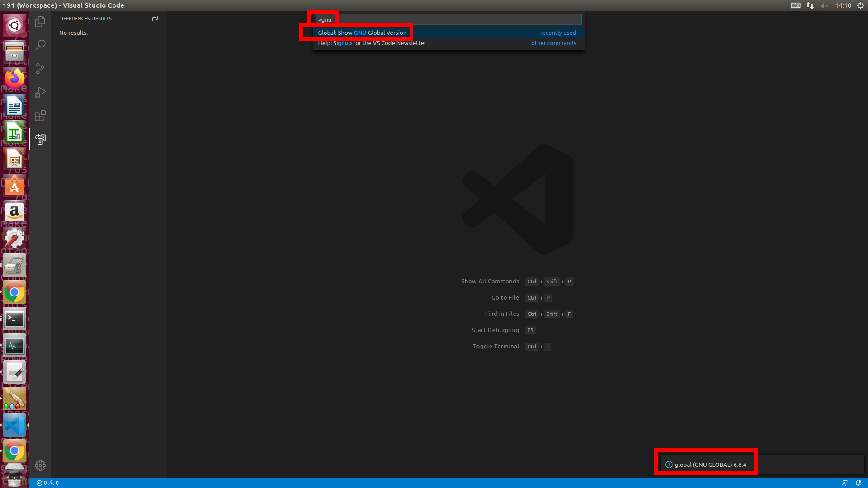Image resolution: width=868 pixels, height=488 pixels.
Task: Click the system clock showing 14:10
Action: coord(843,5)
